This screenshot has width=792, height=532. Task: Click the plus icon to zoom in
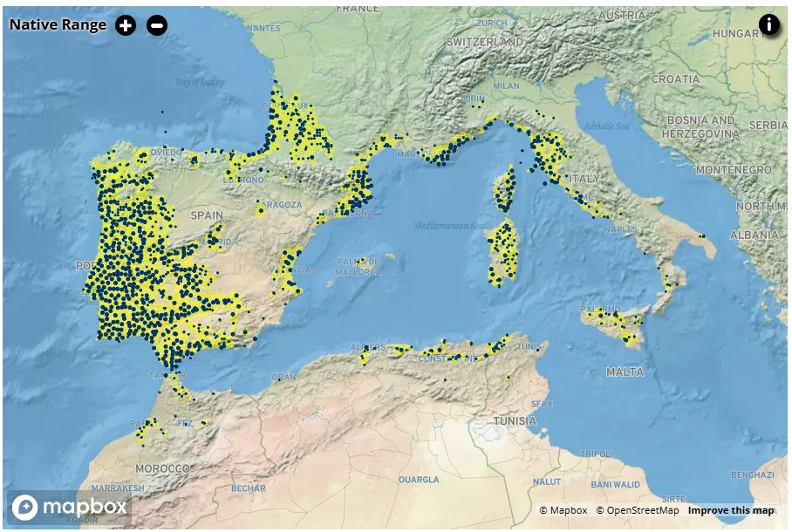coord(126,25)
